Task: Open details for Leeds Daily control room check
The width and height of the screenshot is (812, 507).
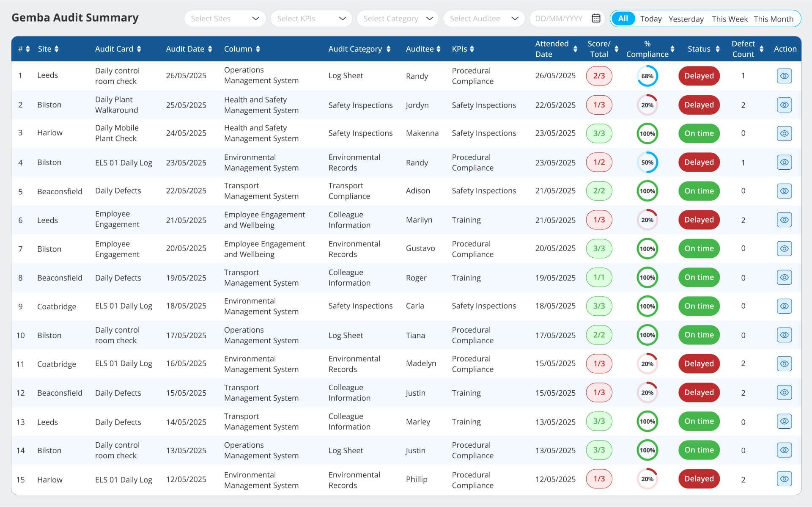Action: (x=785, y=76)
